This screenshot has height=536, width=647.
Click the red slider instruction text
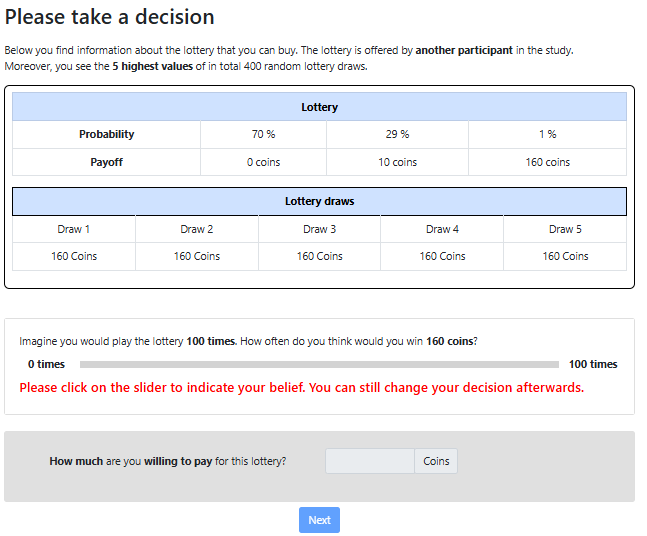(x=301, y=388)
